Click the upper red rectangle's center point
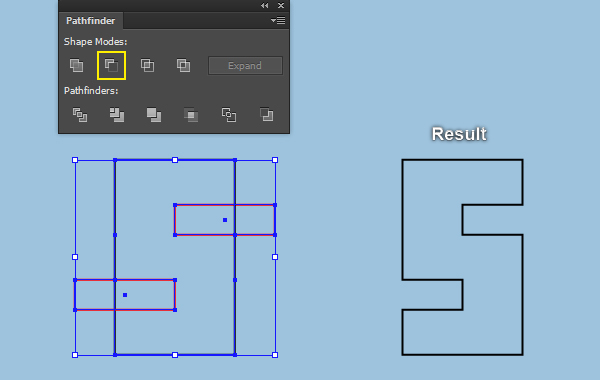This screenshot has height=380, width=600. 225,220
